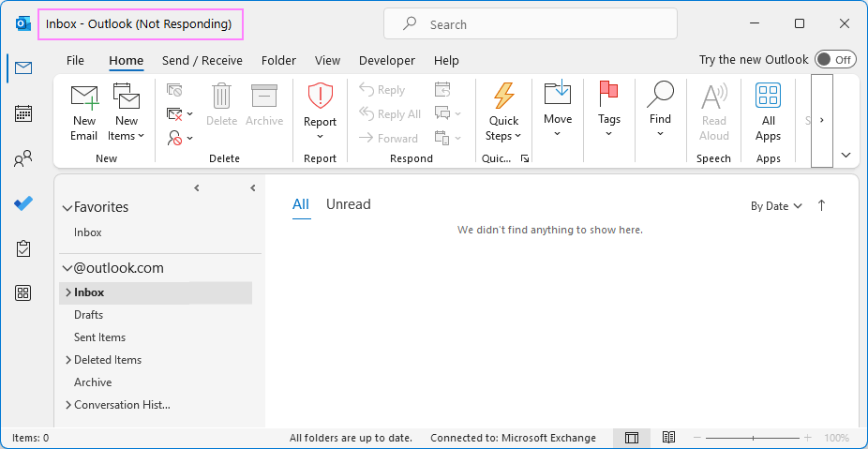Click the 100% zoom level
The height and width of the screenshot is (449, 868).
(x=836, y=438)
